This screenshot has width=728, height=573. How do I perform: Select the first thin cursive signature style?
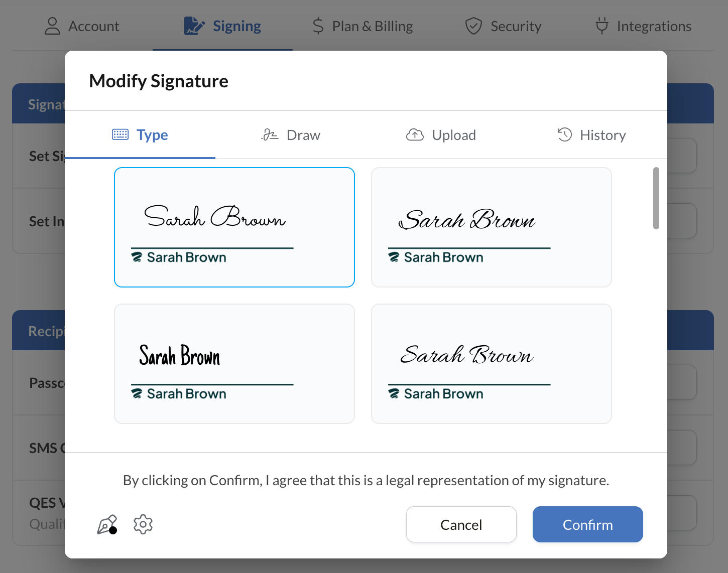click(234, 227)
